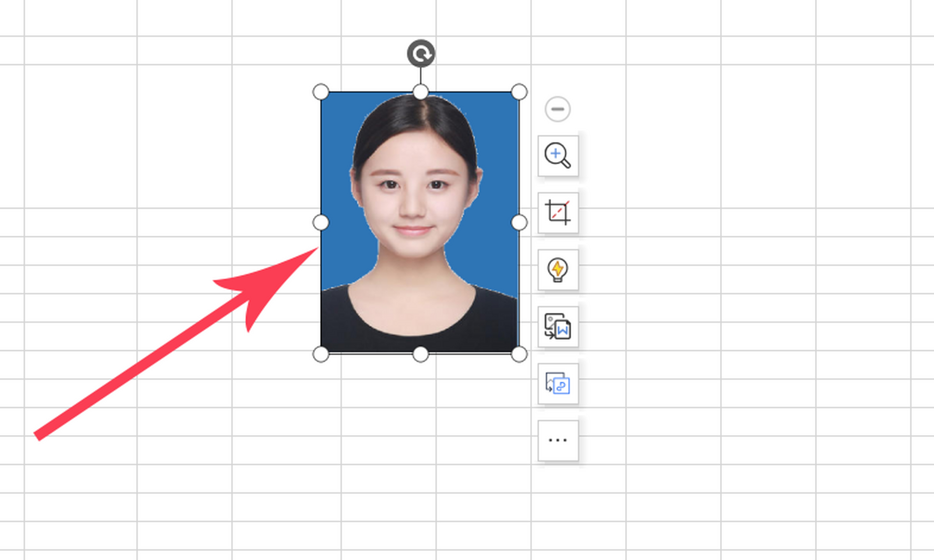Click the tip of the red arrow annotation
Screen dimensions: 934x560
point(316,249)
